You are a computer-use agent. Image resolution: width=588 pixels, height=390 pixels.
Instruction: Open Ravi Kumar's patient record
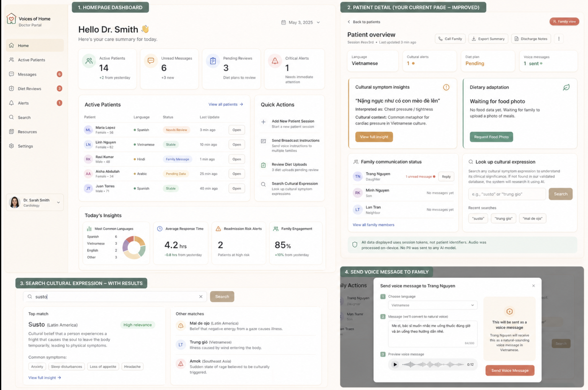(x=236, y=159)
